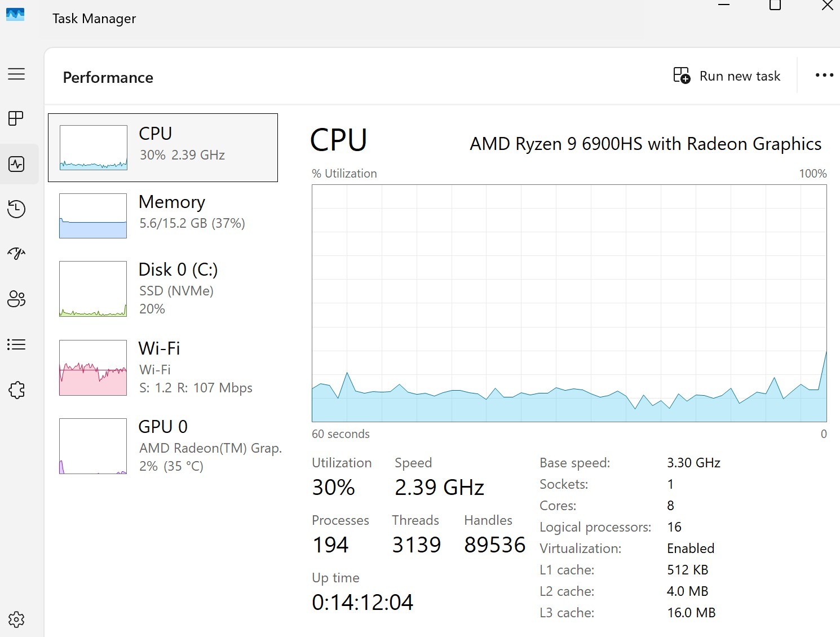Open the App history page

pyautogui.click(x=16, y=209)
